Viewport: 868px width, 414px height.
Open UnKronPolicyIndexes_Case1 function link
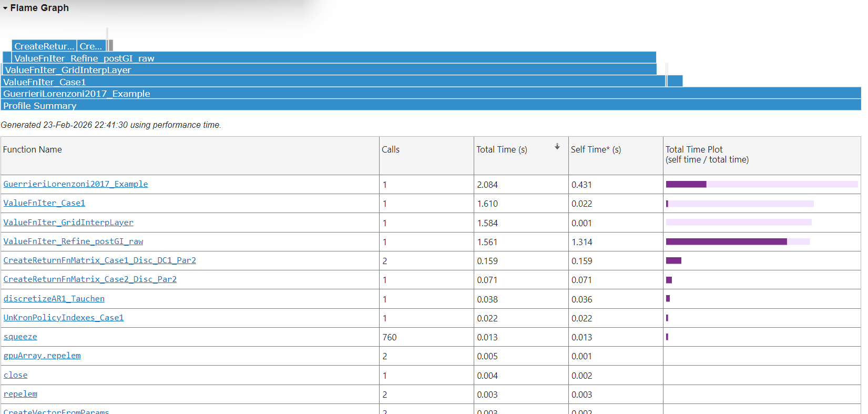64,318
